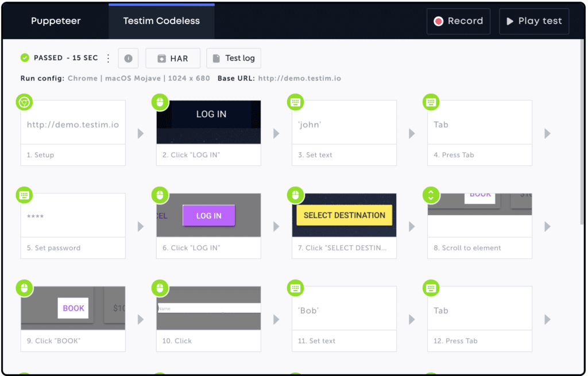Click the arrow after step 9 Click BOOK

[141, 319]
